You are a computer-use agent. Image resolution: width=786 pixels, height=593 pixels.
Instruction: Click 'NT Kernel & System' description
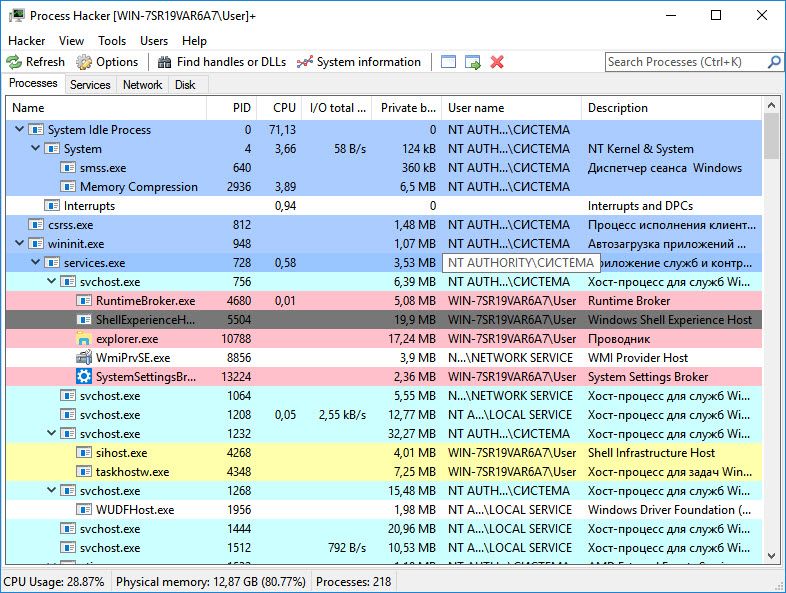(641, 149)
